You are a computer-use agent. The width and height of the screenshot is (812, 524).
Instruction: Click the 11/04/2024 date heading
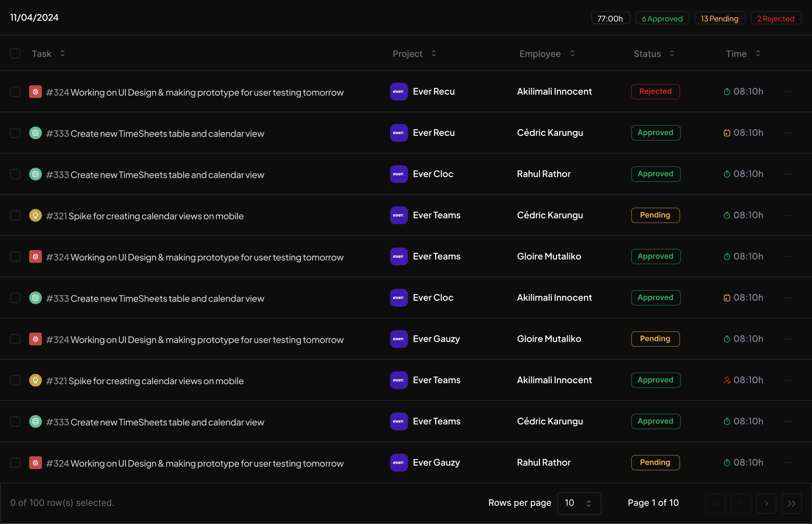point(34,18)
